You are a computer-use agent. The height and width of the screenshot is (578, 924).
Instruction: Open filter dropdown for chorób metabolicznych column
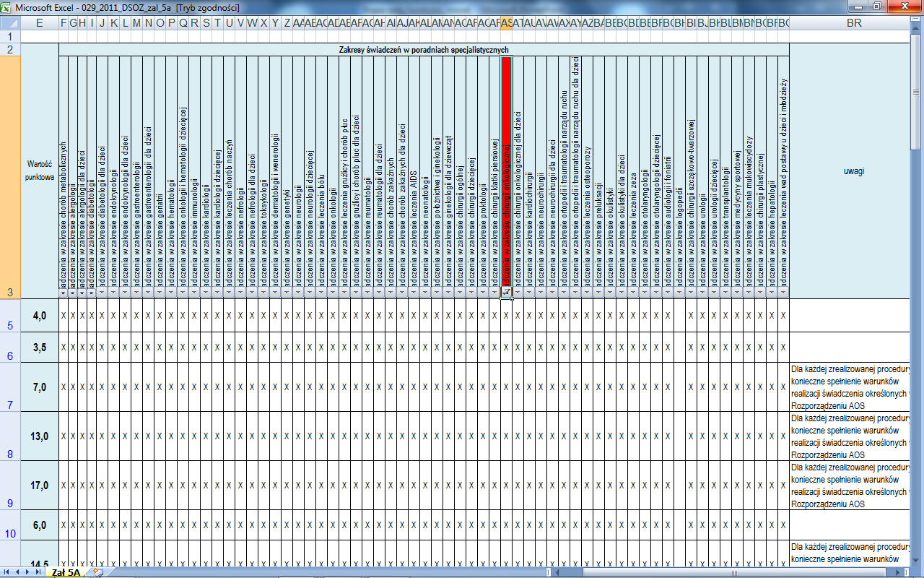64,292
